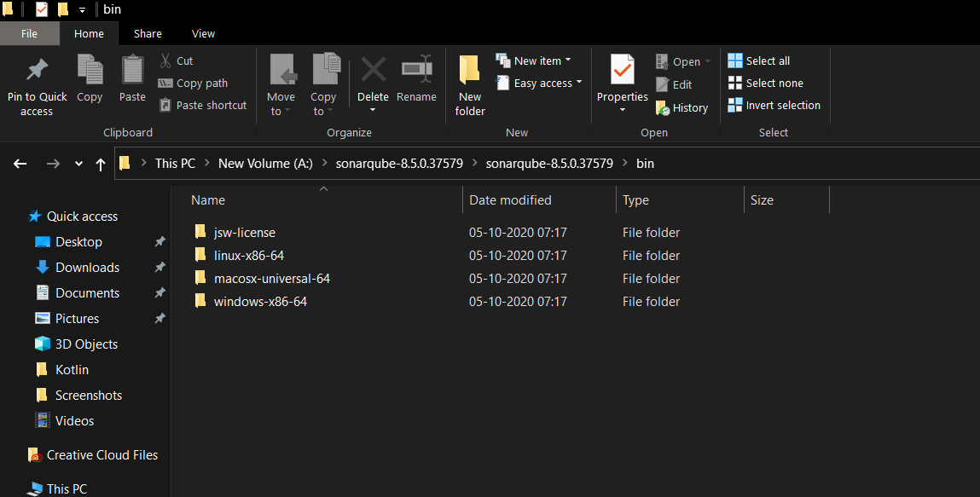This screenshot has height=497, width=980.
Task: Select all items
Action: [759, 61]
